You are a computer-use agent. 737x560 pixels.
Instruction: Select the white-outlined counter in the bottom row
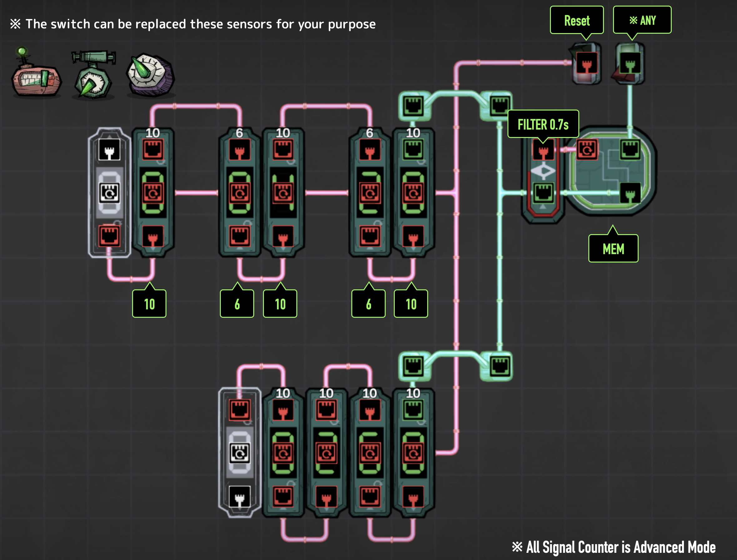pyautogui.click(x=240, y=453)
